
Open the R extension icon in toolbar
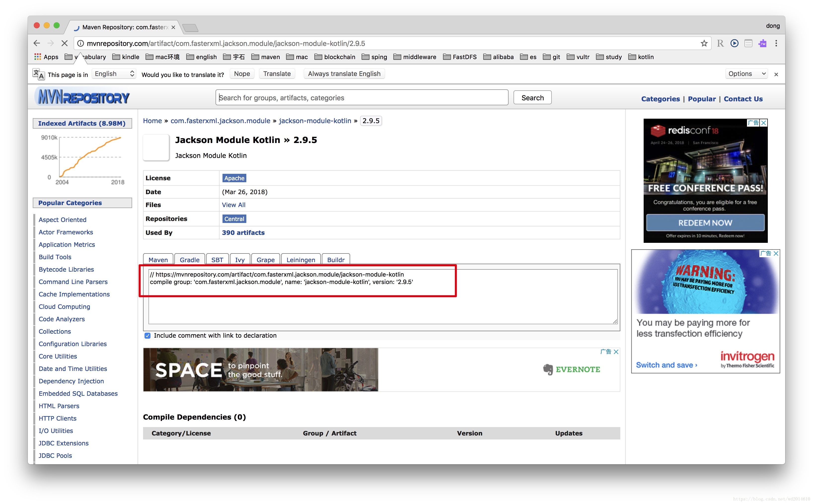point(720,43)
